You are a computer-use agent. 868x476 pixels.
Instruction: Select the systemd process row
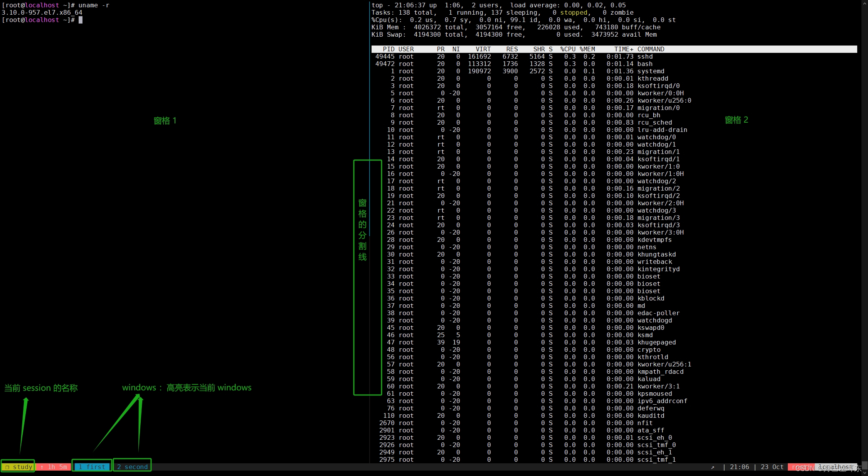tap(651, 71)
